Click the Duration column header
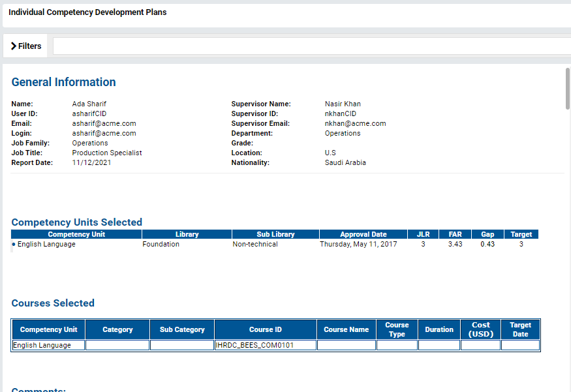The width and height of the screenshot is (571, 392). coord(439,329)
